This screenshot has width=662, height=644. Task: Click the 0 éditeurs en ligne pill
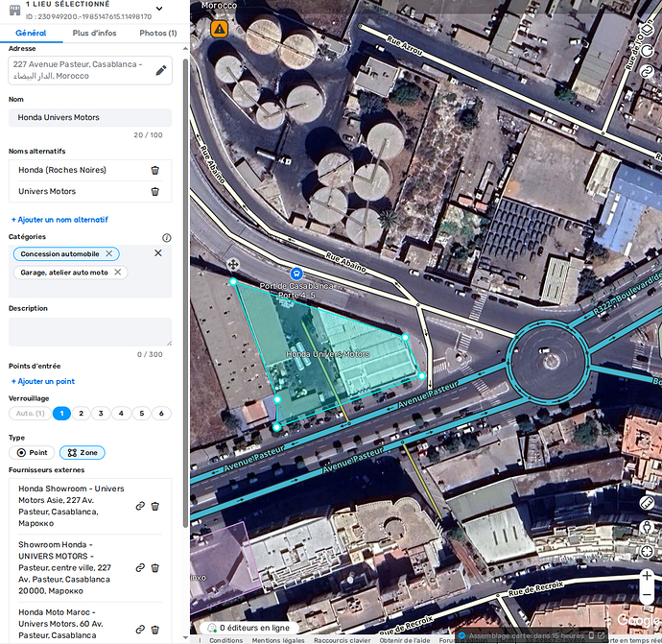point(249,628)
